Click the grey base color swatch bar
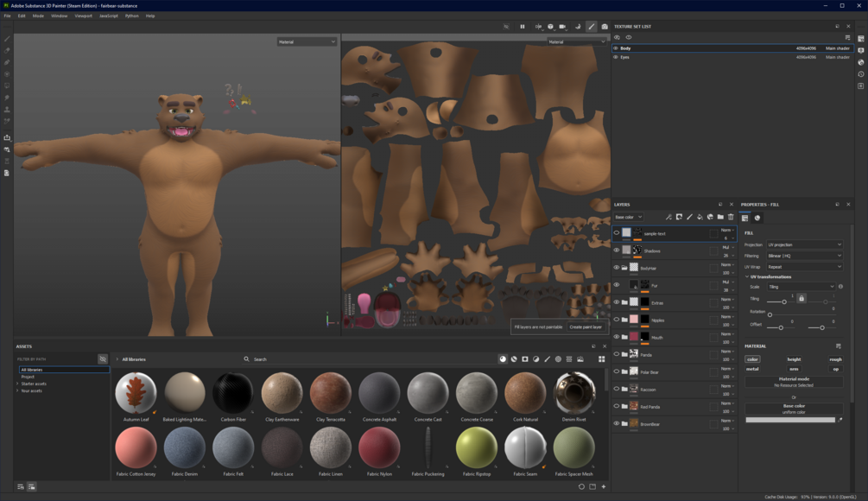Image resolution: width=868 pixels, height=501 pixels. pyautogui.click(x=790, y=420)
